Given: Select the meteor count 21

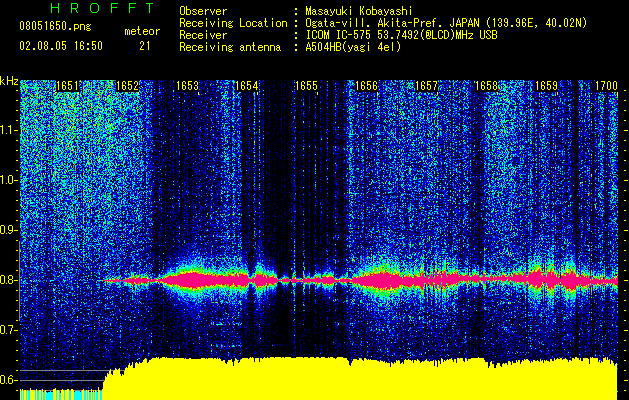Looking at the screenshot, I should pyautogui.click(x=145, y=46).
